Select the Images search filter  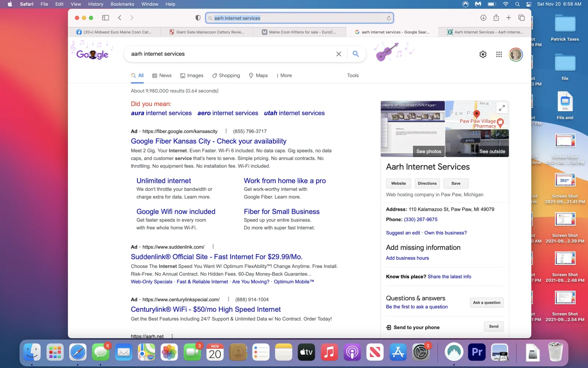[192, 75]
